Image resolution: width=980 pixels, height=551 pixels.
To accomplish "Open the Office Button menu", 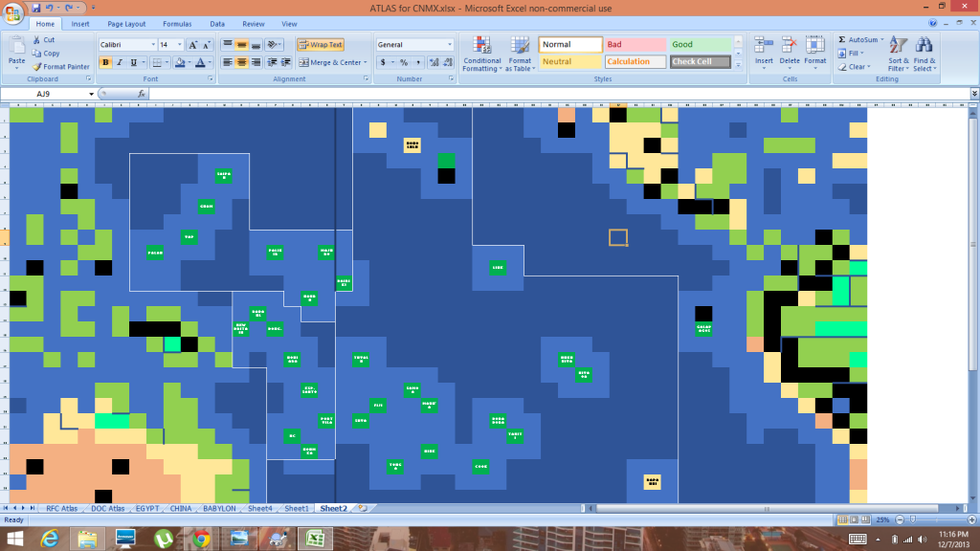I will (x=12, y=12).
